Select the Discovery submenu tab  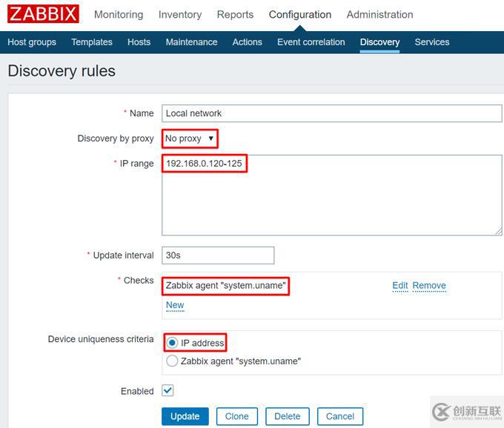379,42
